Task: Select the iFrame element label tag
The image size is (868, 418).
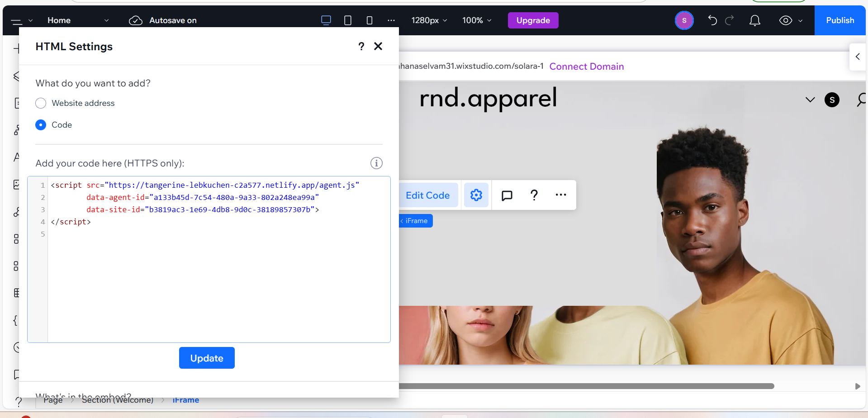Action: point(416,221)
